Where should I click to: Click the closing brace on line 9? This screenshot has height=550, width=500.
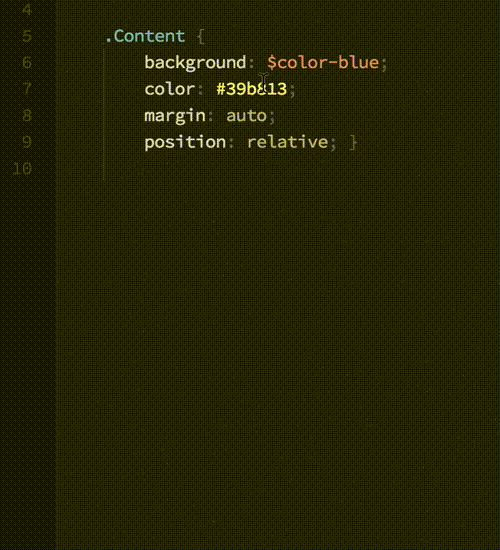[353, 143]
